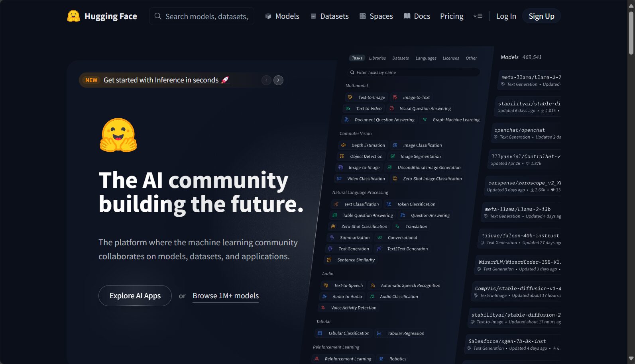635x364 pixels.
Task: Switch to the Datasets filter tab
Action: coord(401,58)
